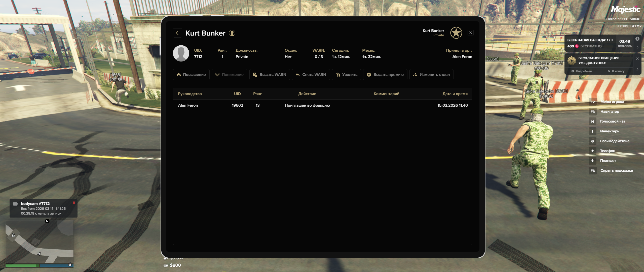Image resolution: width=644 pixels, height=272 pixels.
Task: Click Kurt Bunker's avatar picture
Action: (x=181, y=53)
